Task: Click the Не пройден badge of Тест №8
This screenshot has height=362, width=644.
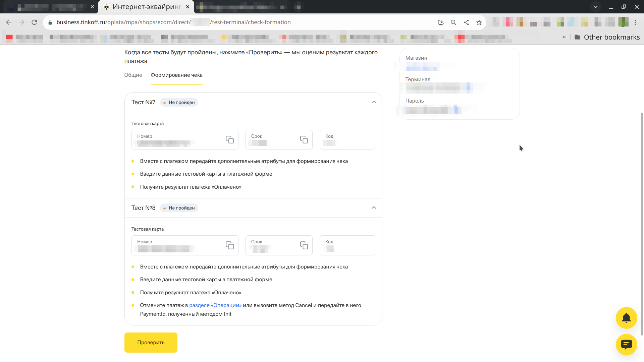Action: coord(179,208)
